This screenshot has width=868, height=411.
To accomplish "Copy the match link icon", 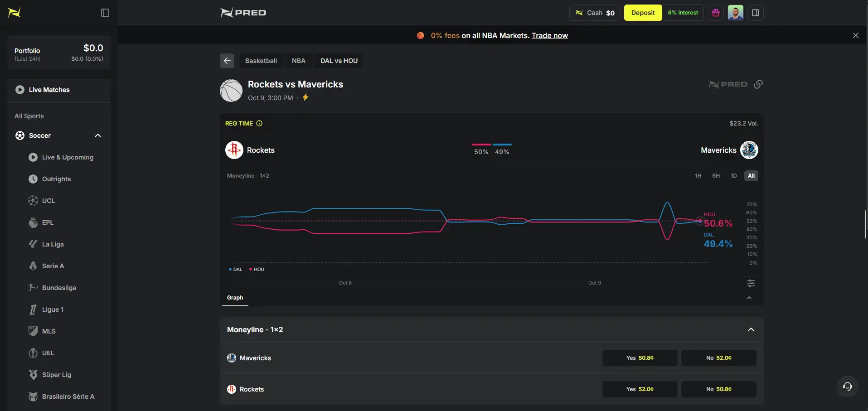I will point(758,84).
